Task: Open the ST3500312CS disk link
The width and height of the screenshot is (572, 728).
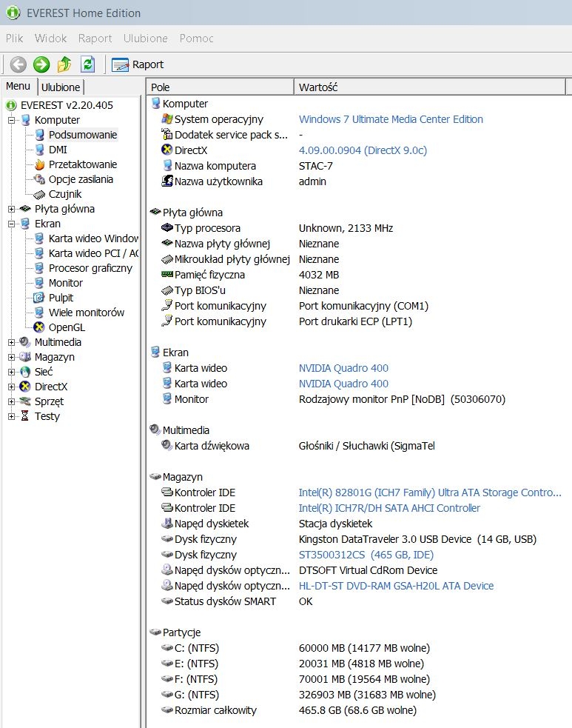Action: click(366, 555)
